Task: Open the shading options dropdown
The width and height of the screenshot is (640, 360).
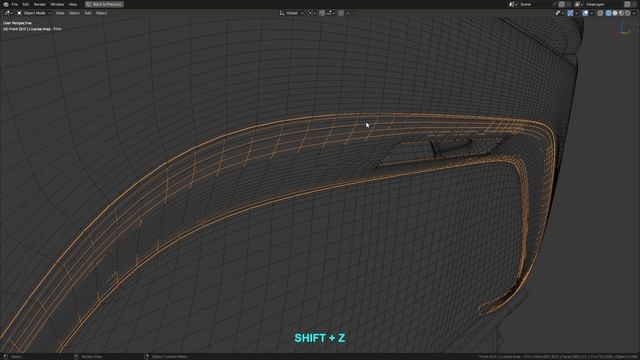Action: (634, 13)
